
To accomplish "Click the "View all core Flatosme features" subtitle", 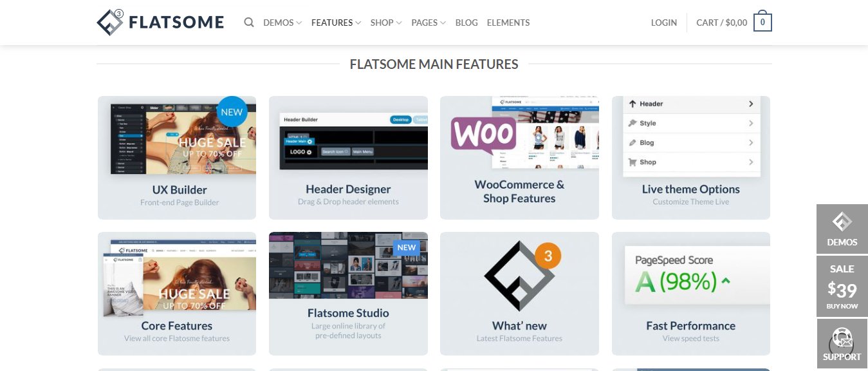I will [x=177, y=338].
